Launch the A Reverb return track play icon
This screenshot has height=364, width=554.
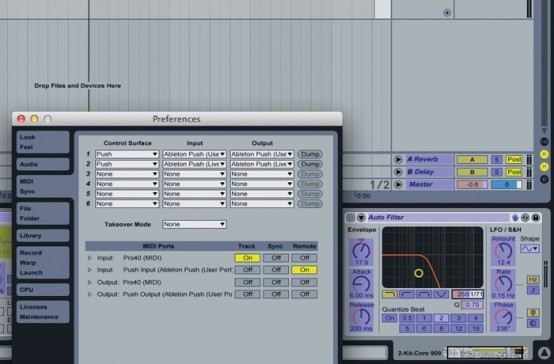(398, 159)
